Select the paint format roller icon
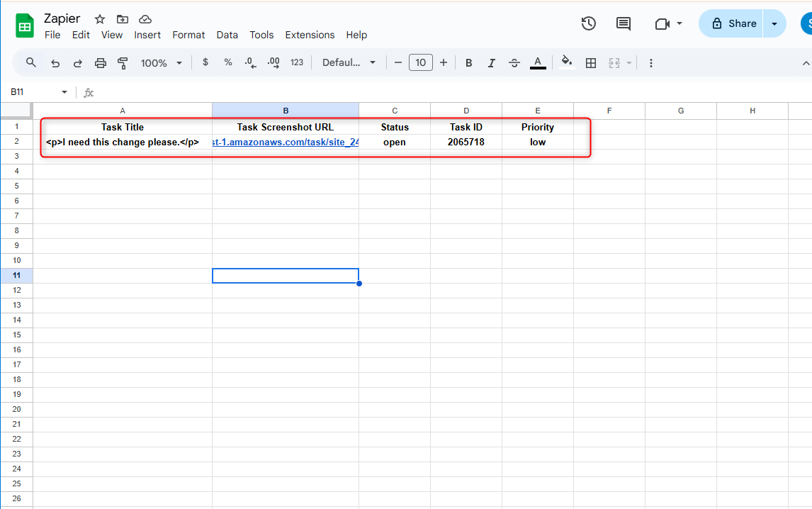The height and width of the screenshot is (509, 812). [x=123, y=63]
